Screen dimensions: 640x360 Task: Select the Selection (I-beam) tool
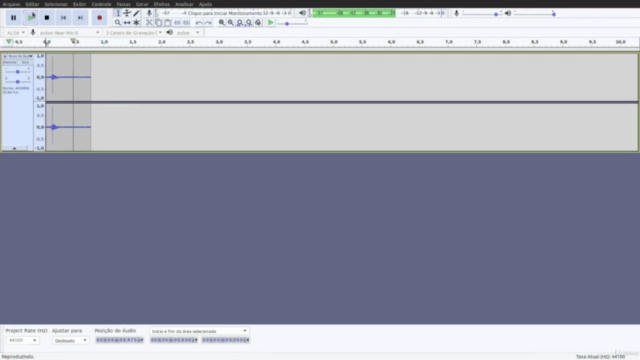coord(118,13)
